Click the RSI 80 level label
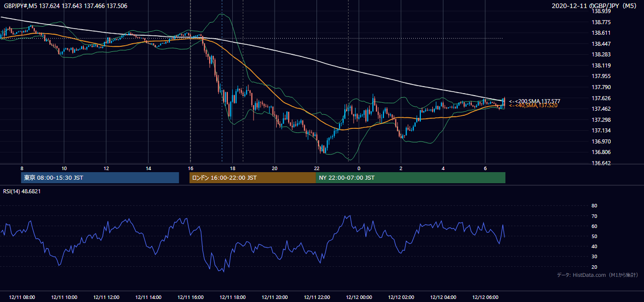This screenshot has height=302, width=644. [x=594, y=206]
